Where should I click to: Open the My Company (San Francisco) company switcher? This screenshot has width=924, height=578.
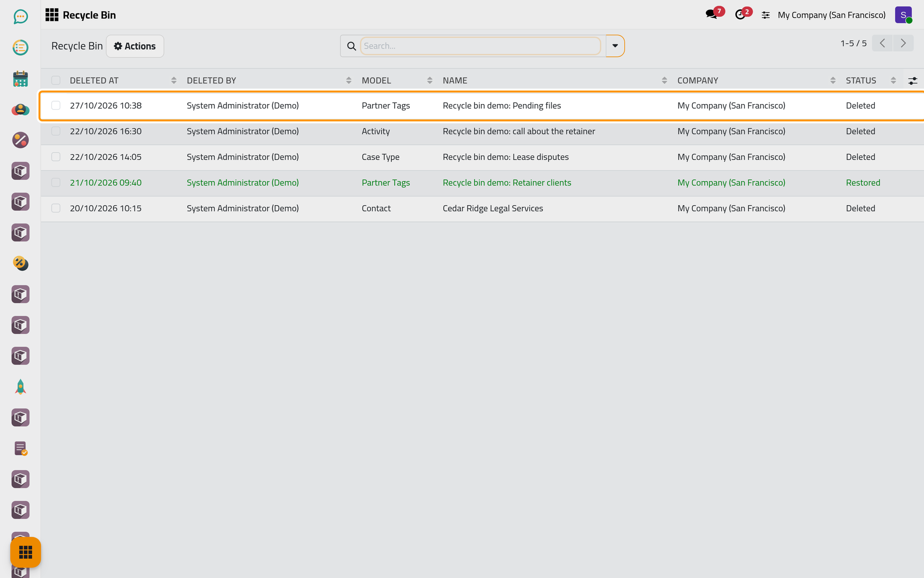tap(832, 15)
